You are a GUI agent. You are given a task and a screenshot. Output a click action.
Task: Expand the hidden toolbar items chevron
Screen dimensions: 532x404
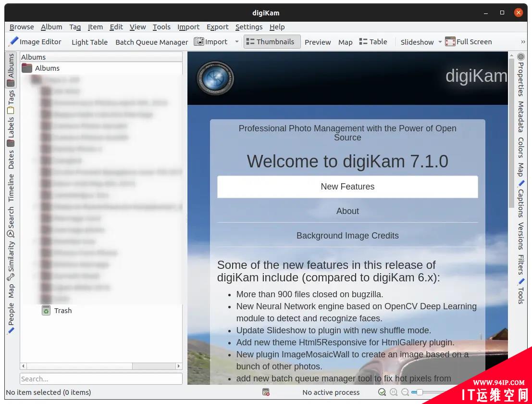pyautogui.click(x=523, y=42)
